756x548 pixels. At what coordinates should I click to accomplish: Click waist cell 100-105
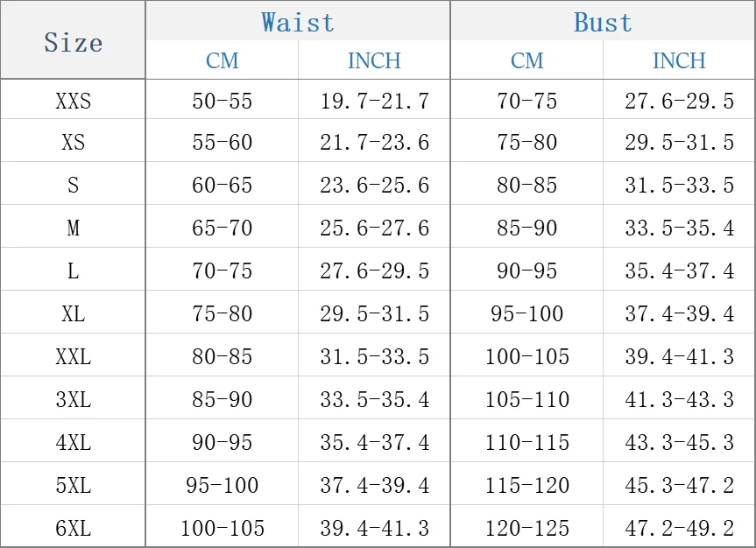point(222,528)
